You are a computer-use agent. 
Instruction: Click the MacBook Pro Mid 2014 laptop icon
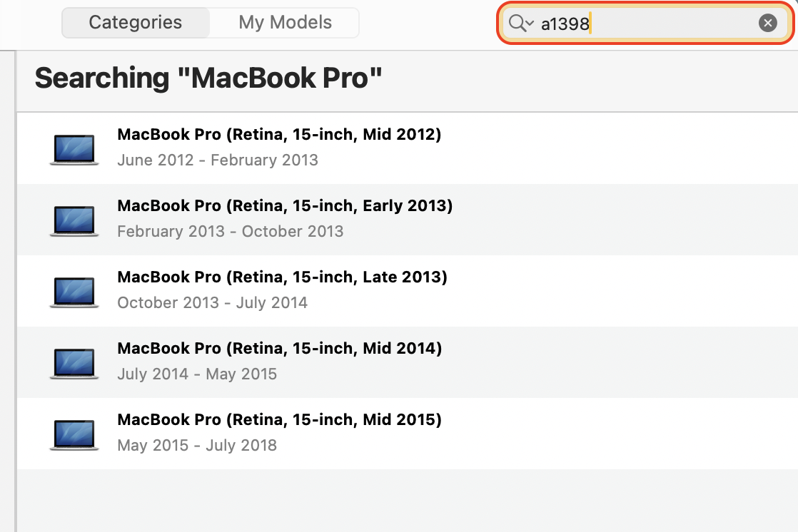pyautogui.click(x=74, y=362)
